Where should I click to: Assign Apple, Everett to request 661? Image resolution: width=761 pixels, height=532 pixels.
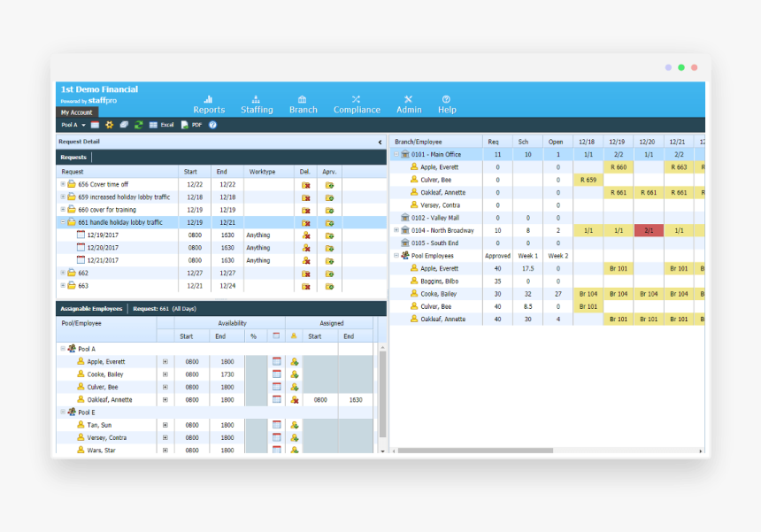pos(294,362)
